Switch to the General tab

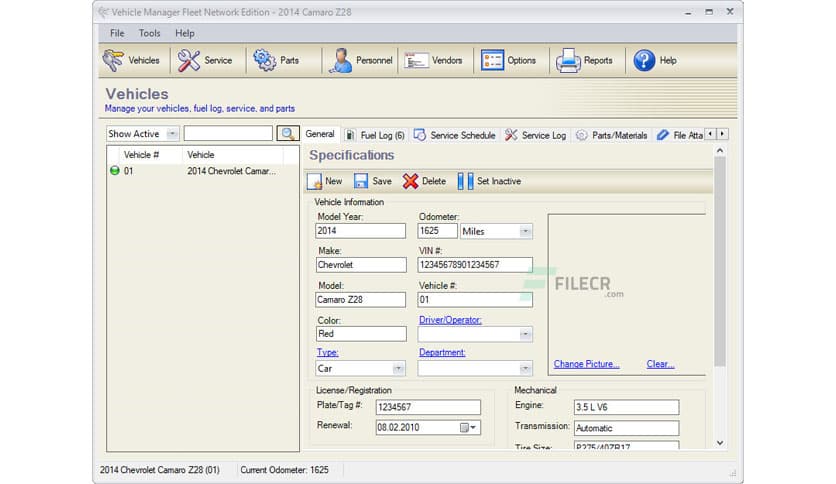coord(320,134)
